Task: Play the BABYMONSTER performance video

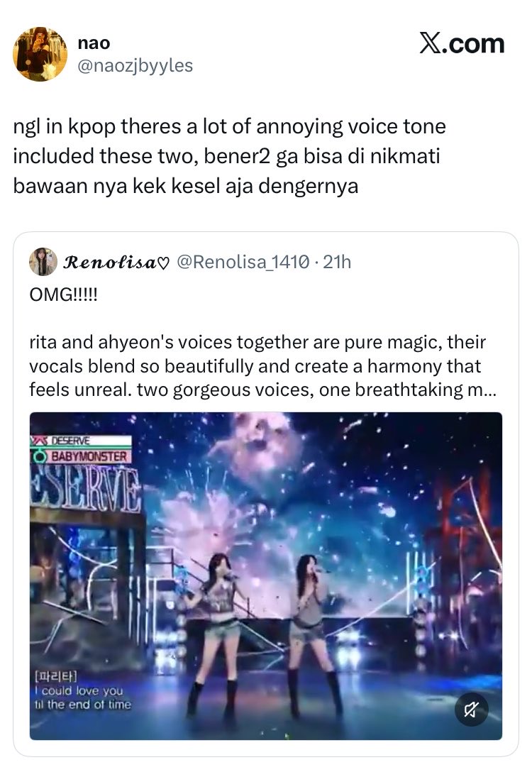Action: 266,575
